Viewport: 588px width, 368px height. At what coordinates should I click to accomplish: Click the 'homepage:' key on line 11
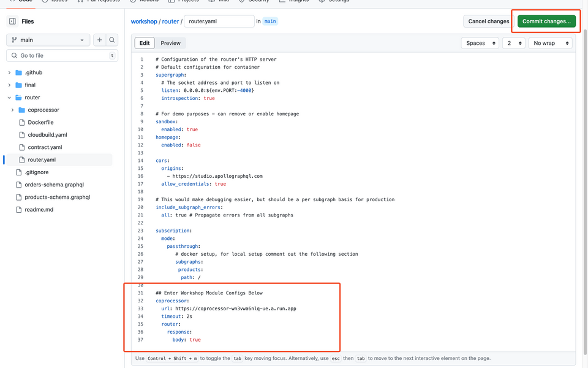(x=168, y=137)
